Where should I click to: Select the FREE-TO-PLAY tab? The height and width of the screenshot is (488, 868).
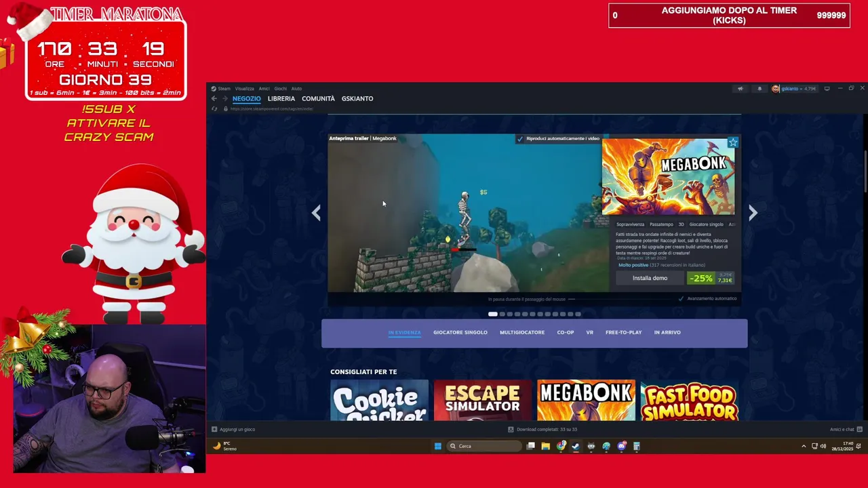[x=624, y=333]
